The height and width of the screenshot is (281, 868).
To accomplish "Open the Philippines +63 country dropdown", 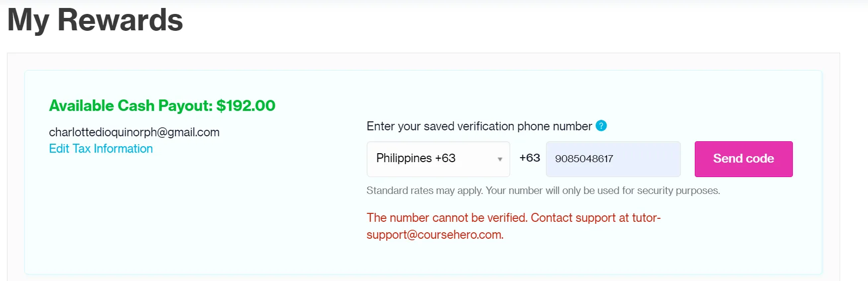I will click(438, 159).
